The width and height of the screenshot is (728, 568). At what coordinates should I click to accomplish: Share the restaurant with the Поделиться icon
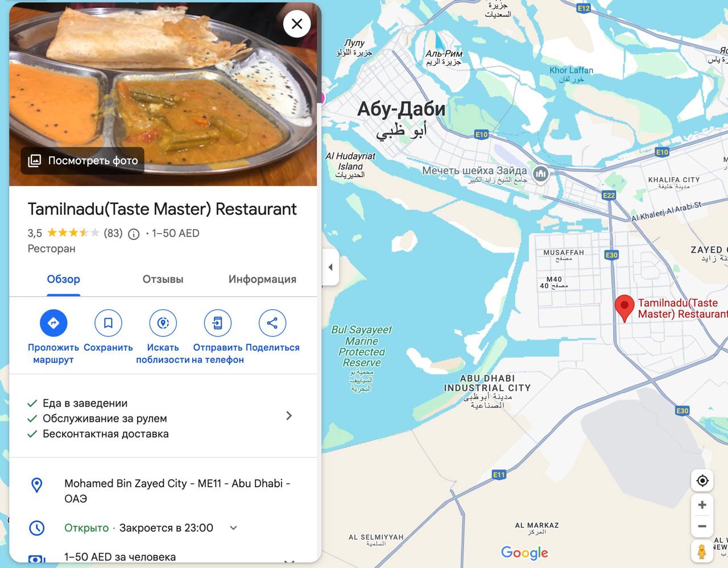pyautogui.click(x=272, y=323)
